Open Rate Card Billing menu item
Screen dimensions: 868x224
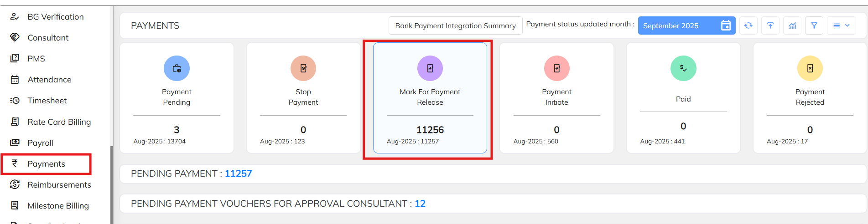click(59, 122)
